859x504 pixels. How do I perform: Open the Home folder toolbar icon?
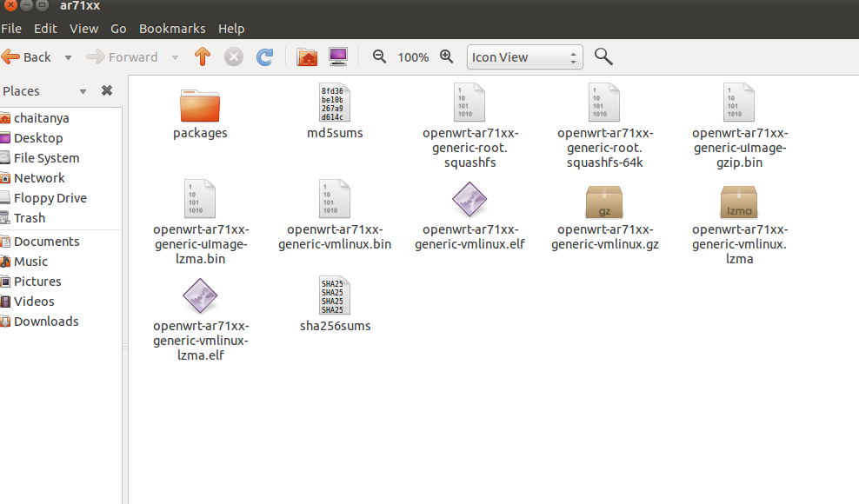pyautogui.click(x=307, y=57)
